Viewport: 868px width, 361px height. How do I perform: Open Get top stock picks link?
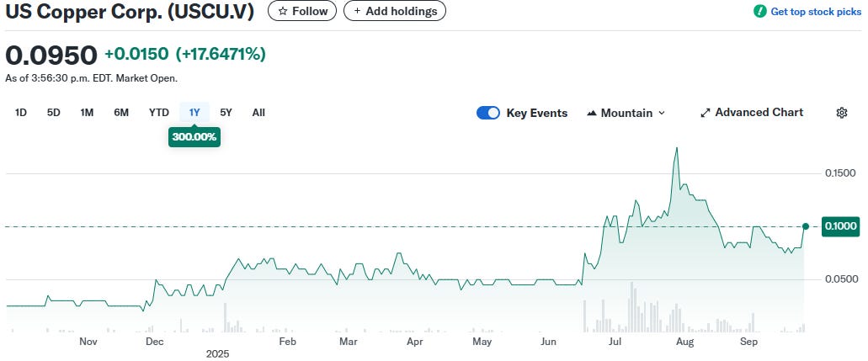pos(816,11)
